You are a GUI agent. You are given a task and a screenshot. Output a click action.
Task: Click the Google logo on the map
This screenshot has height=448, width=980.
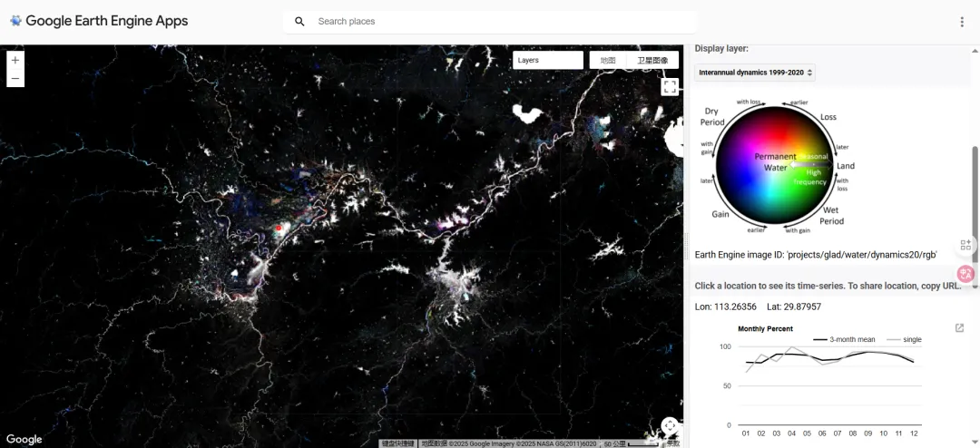click(24, 439)
